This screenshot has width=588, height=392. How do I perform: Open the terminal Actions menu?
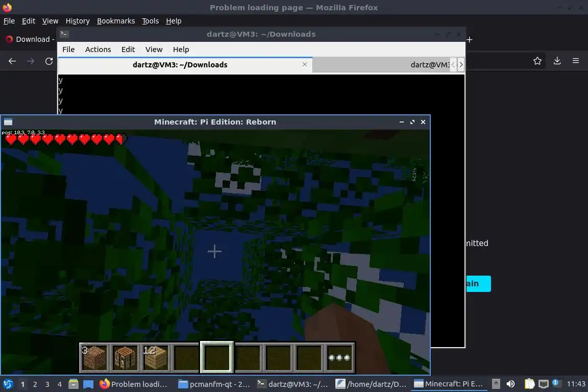click(x=98, y=50)
